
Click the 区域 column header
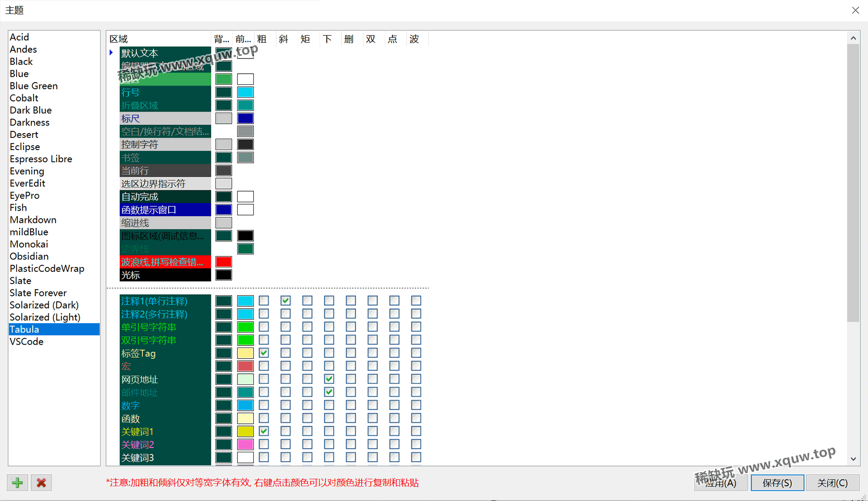point(159,39)
